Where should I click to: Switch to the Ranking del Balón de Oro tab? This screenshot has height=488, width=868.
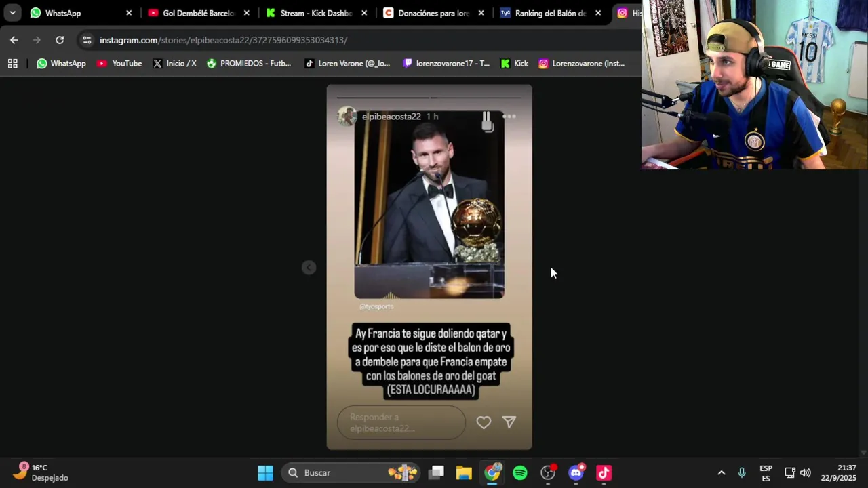551,13
